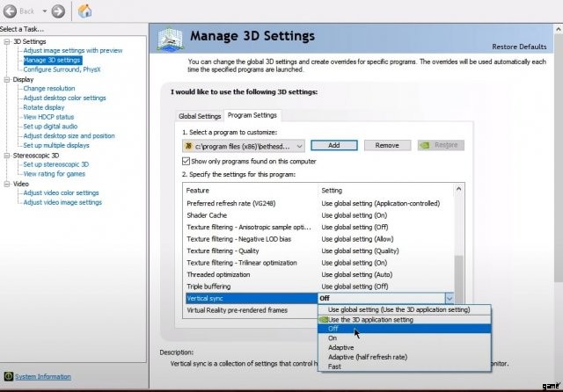Click NVIDIA icon beside 'Use the 3D application setting'
The image size is (563, 392).
[323, 319]
